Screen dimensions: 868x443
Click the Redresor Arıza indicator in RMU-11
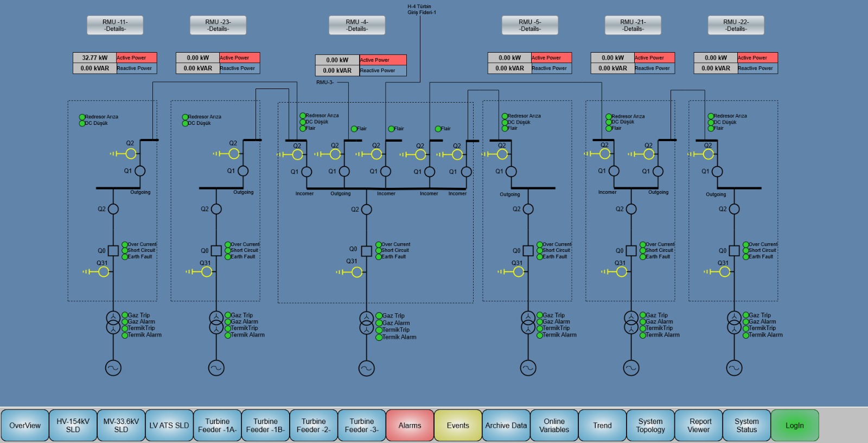pos(82,117)
